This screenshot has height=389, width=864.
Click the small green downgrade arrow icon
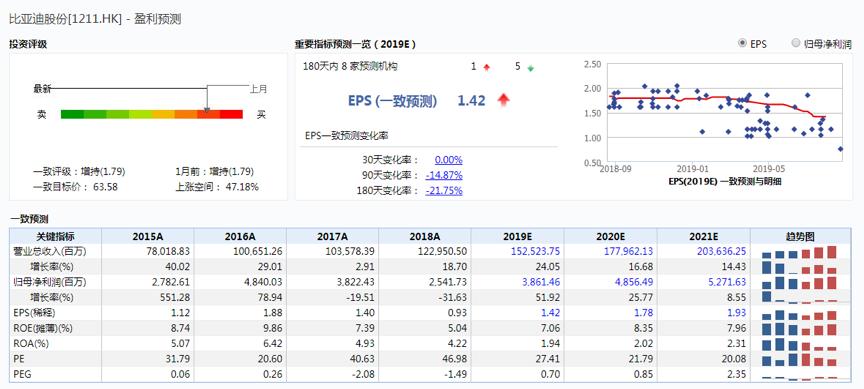click(531, 68)
